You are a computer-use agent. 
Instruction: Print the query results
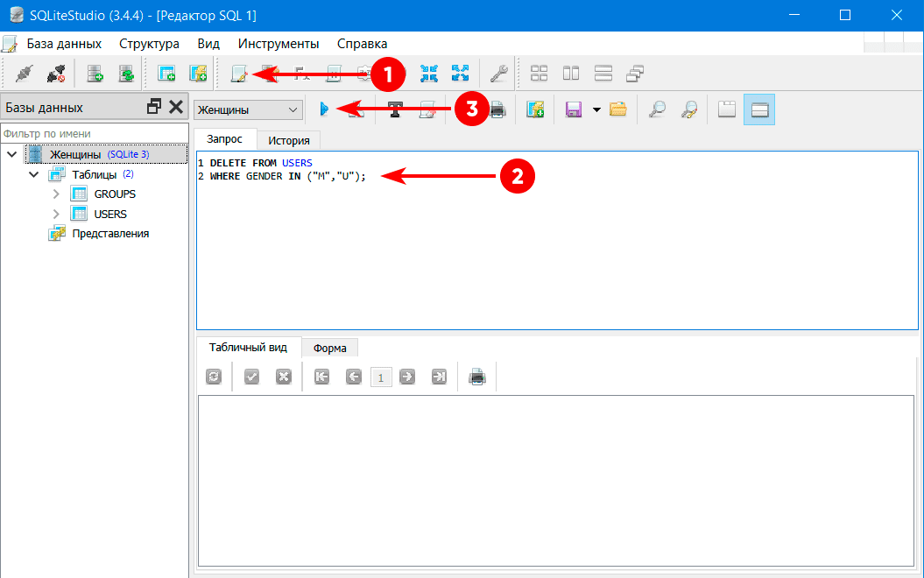point(477,377)
